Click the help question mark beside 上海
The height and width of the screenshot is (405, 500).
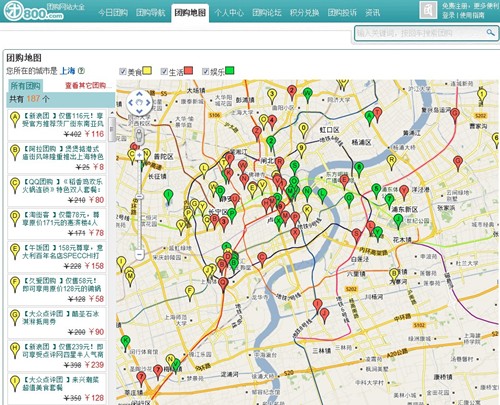click(x=81, y=71)
